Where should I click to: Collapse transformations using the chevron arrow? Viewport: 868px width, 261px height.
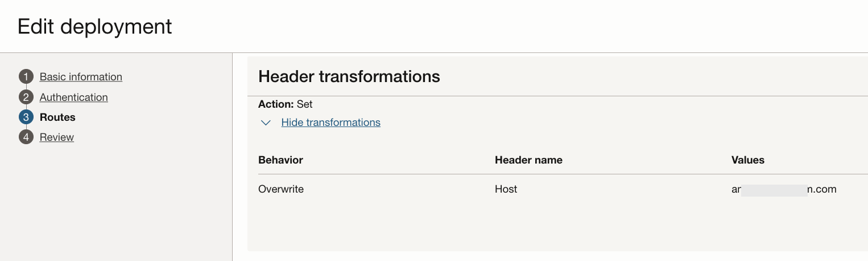266,123
